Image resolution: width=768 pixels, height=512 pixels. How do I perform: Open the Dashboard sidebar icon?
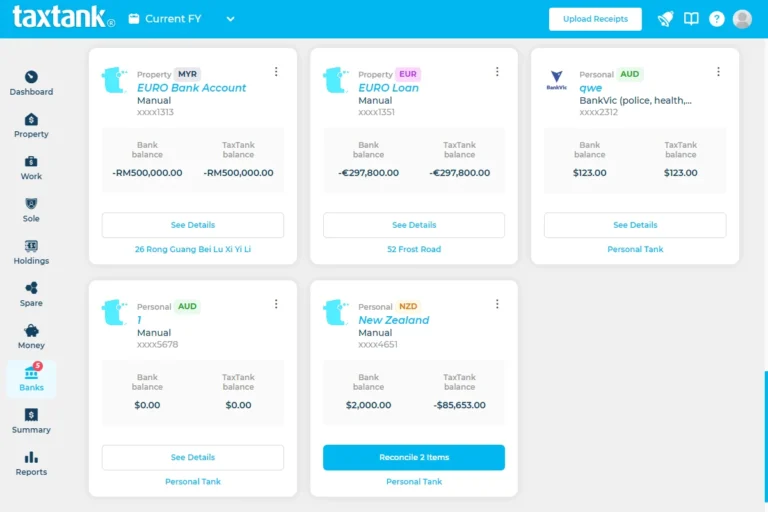pyautogui.click(x=31, y=77)
